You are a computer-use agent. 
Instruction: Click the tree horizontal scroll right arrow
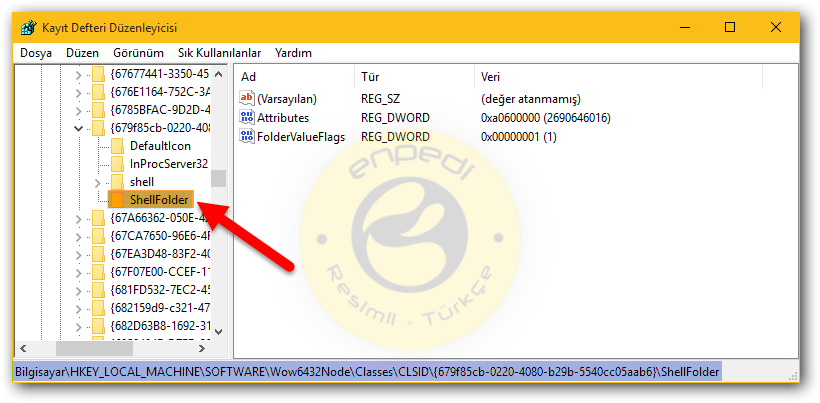pos(202,348)
